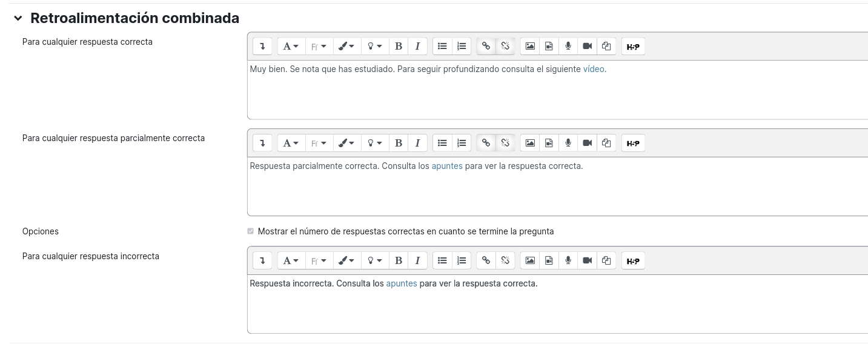Record video in incorrect answer feedback editor

pyautogui.click(x=587, y=261)
